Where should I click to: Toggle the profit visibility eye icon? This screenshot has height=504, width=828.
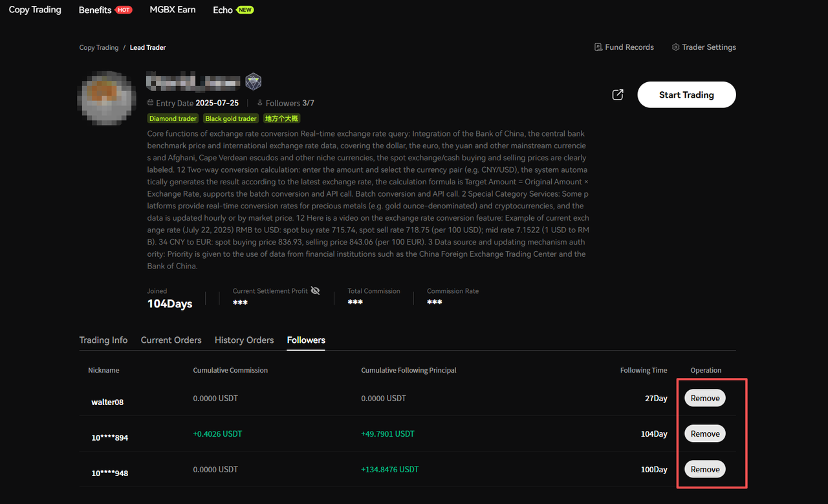coord(315,290)
